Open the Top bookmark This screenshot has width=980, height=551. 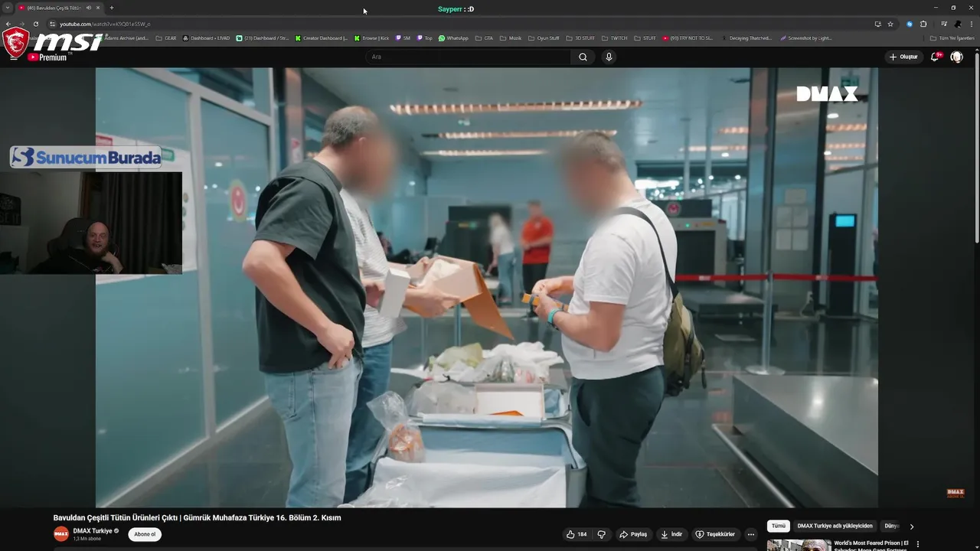(424, 37)
